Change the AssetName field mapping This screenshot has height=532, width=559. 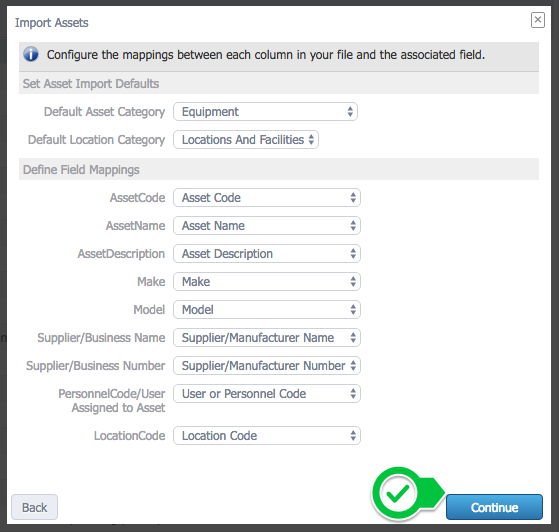click(267, 226)
